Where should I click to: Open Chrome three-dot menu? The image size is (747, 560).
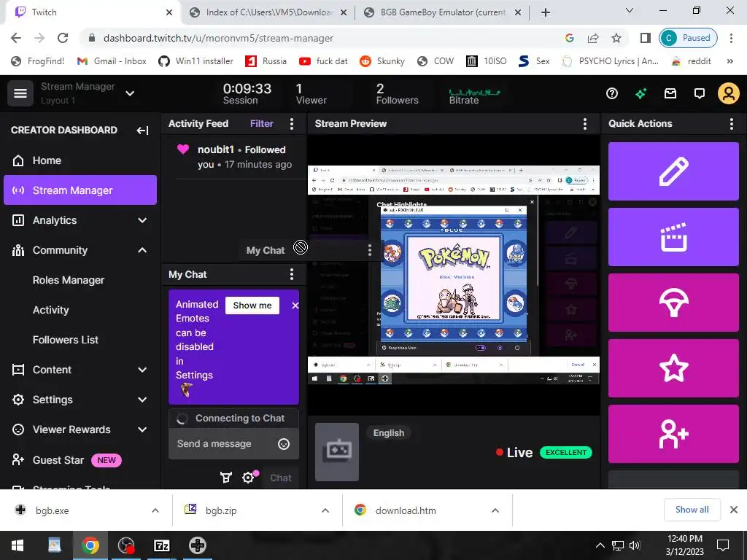click(x=731, y=38)
